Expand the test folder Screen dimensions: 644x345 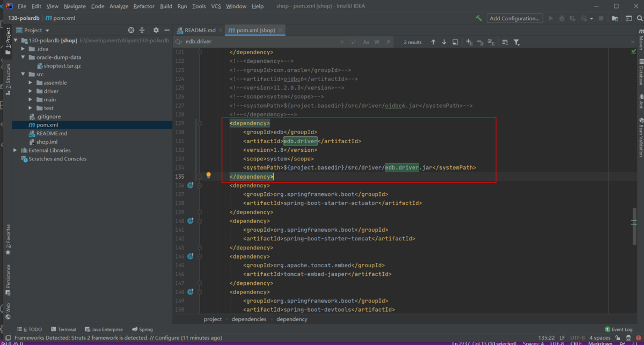pyautogui.click(x=31, y=108)
